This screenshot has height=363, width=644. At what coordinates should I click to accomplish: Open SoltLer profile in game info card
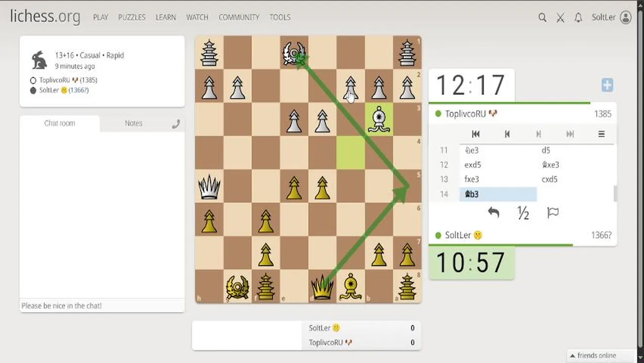(64, 90)
